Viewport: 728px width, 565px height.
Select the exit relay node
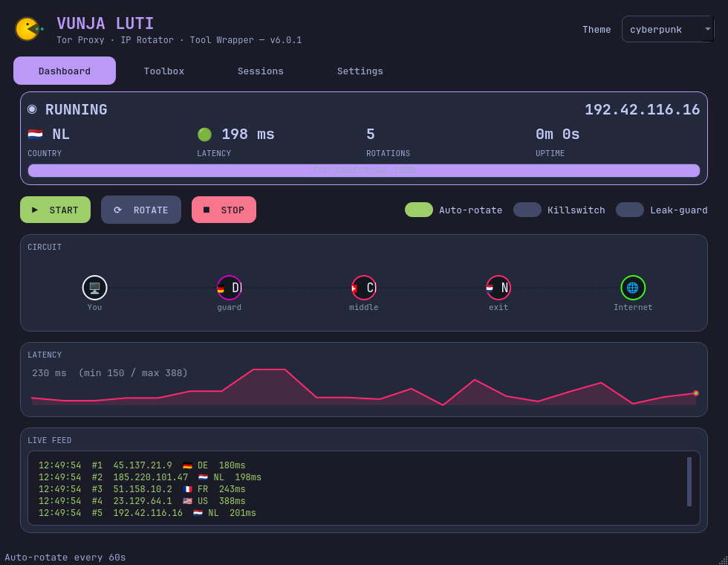click(x=498, y=288)
